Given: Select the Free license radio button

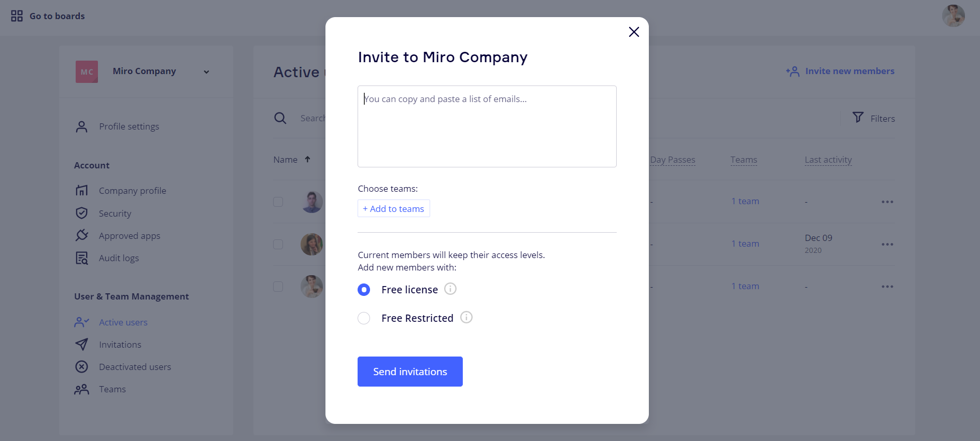Looking at the screenshot, I should pyautogui.click(x=364, y=290).
